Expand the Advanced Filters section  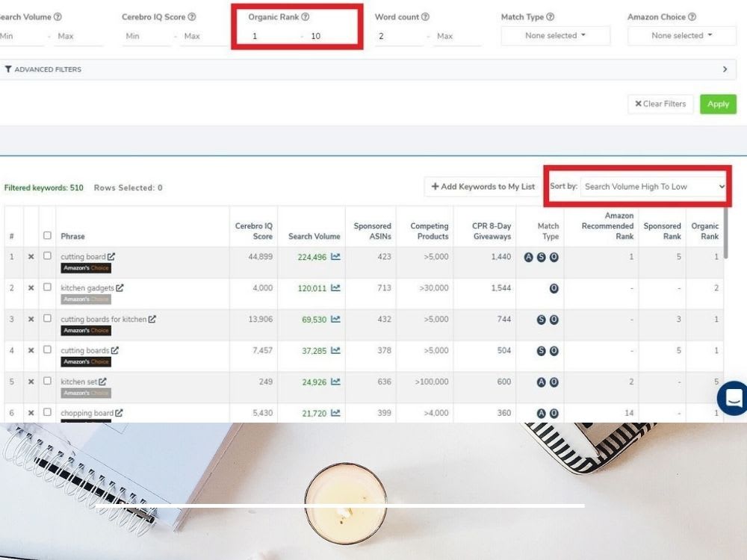pos(368,69)
